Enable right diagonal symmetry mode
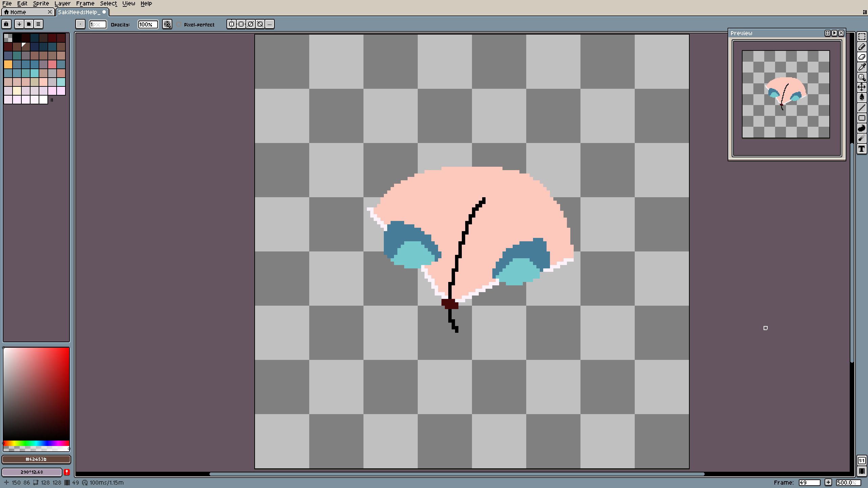This screenshot has height=488, width=868. click(x=251, y=24)
